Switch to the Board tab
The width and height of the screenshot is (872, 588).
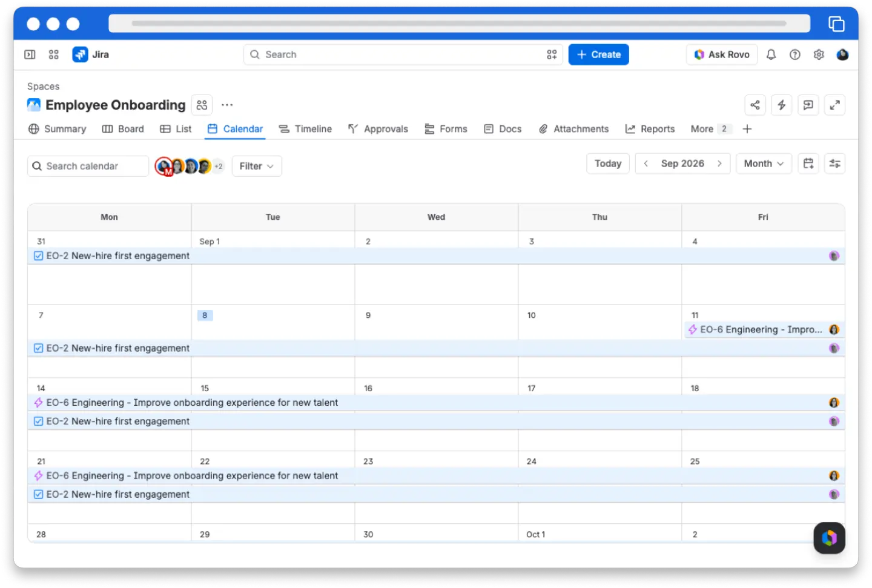(x=123, y=129)
